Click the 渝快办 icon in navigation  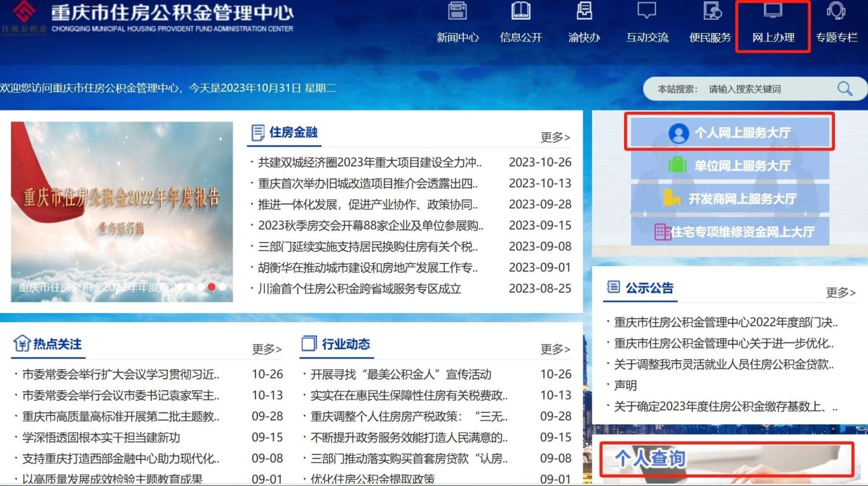coord(584,11)
